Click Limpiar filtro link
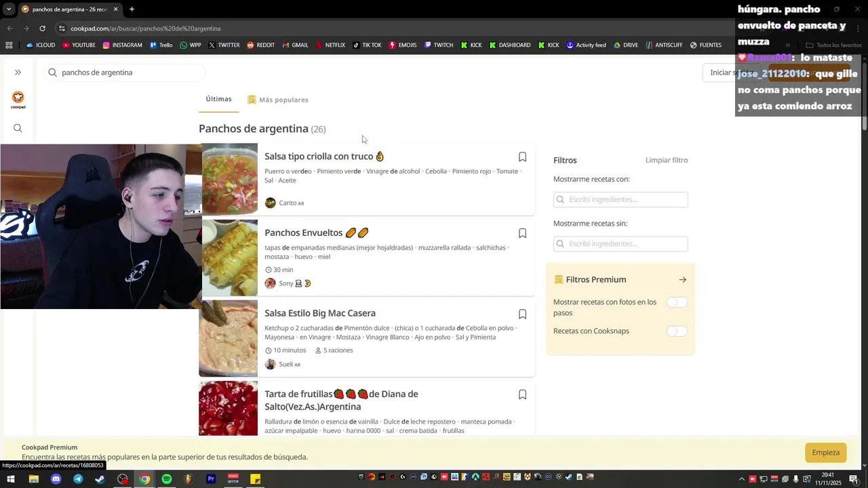The image size is (868, 488). coord(667,160)
